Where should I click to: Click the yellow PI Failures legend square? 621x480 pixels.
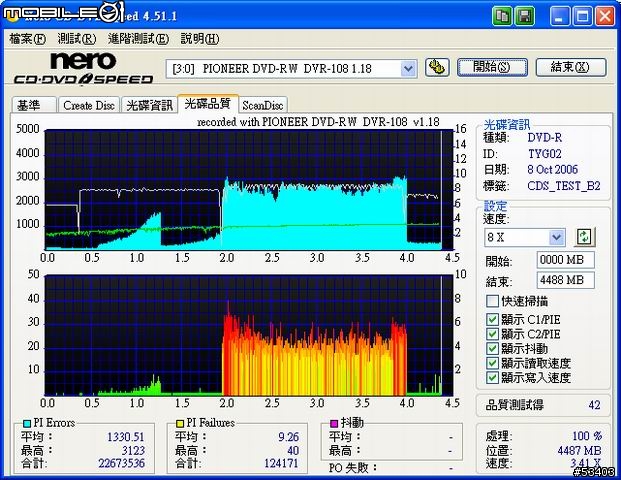click(x=180, y=424)
